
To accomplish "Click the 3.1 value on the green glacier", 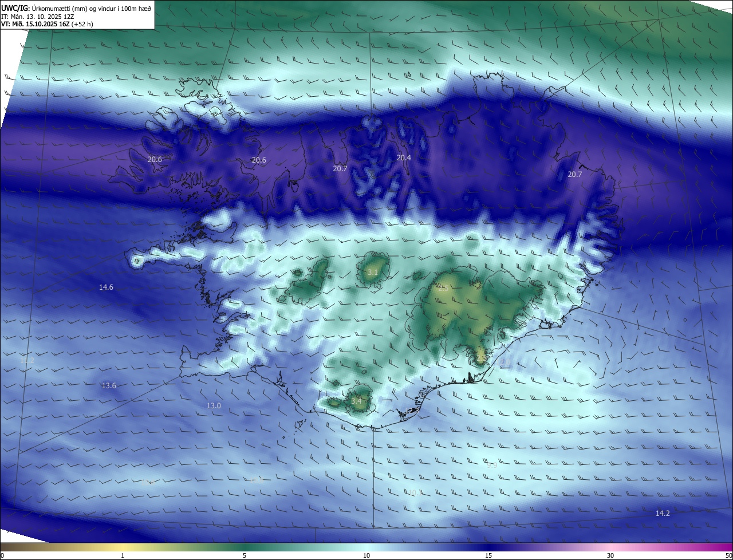I will [x=372, y=272].
